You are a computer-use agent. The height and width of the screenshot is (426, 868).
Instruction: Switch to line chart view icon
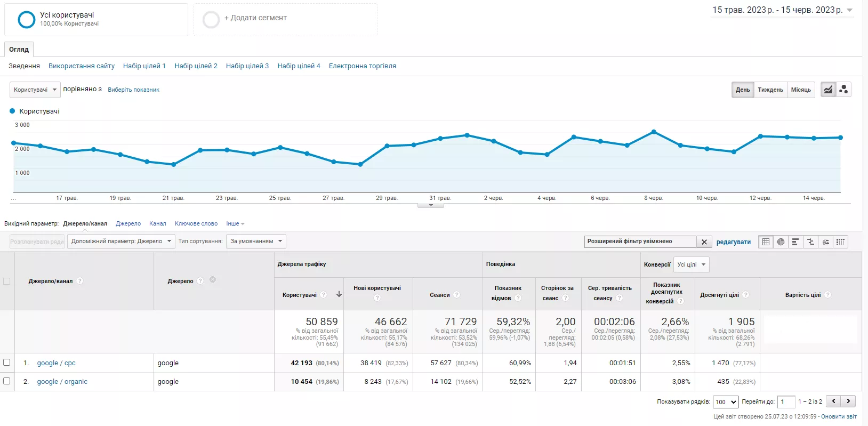(x=828, y=90)
